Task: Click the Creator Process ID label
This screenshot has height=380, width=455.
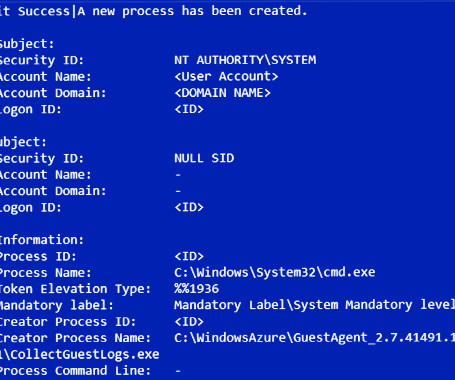Action: 68,321
